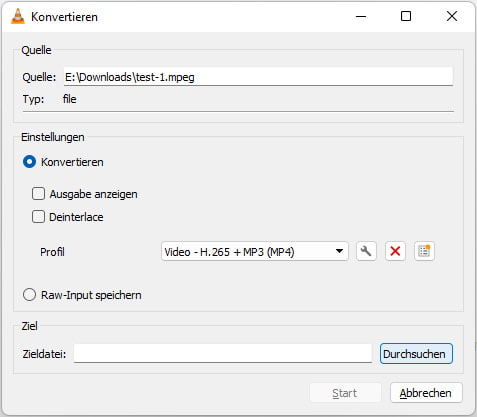
Task: Close the Konvertieren window
Action: pyautogui.click(x=452, y=16)
